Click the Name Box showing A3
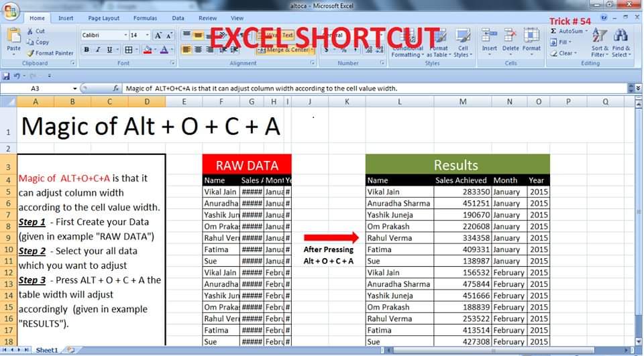Viewport: 644px width, 356px height. (36, 88)
